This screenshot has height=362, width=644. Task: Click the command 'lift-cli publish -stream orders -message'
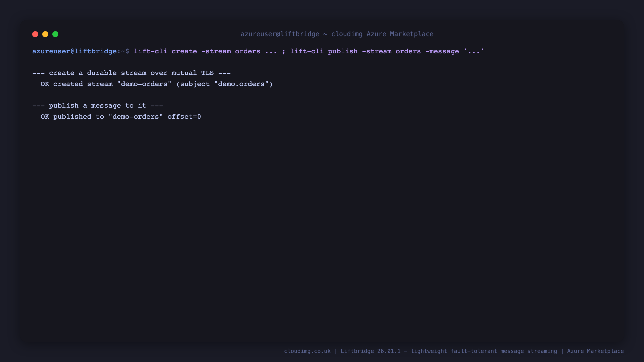coord(375,51)
